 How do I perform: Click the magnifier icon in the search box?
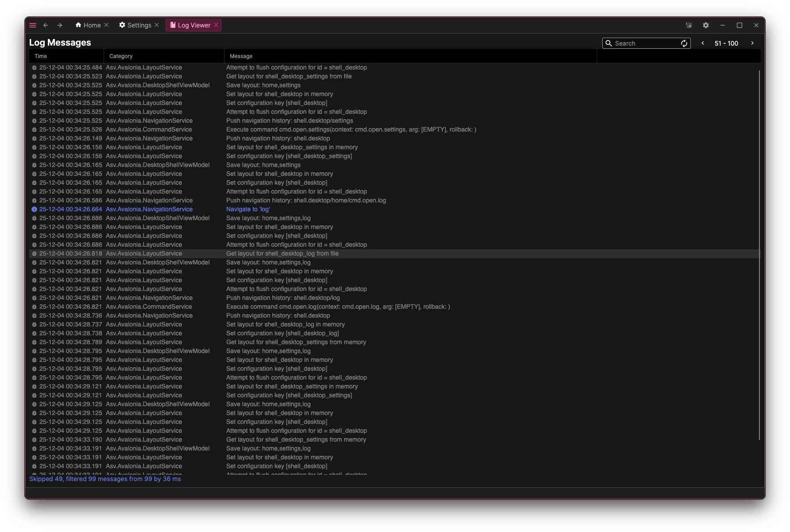click(609, 43)
